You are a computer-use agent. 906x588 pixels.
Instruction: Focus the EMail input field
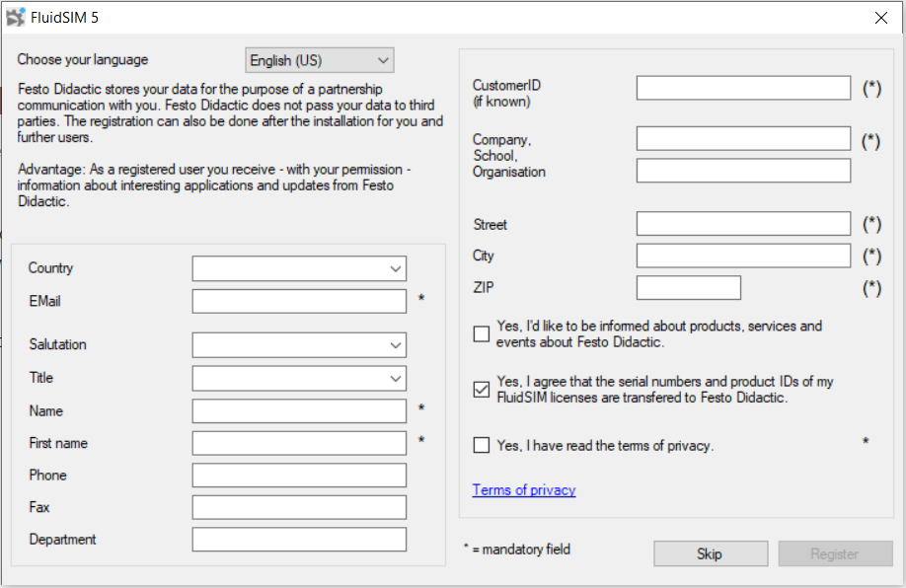[299, 302]
